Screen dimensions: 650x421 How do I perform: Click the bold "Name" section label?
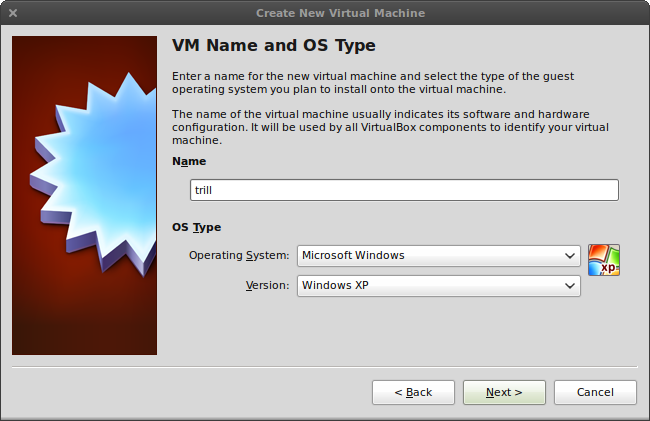(189, 161)
